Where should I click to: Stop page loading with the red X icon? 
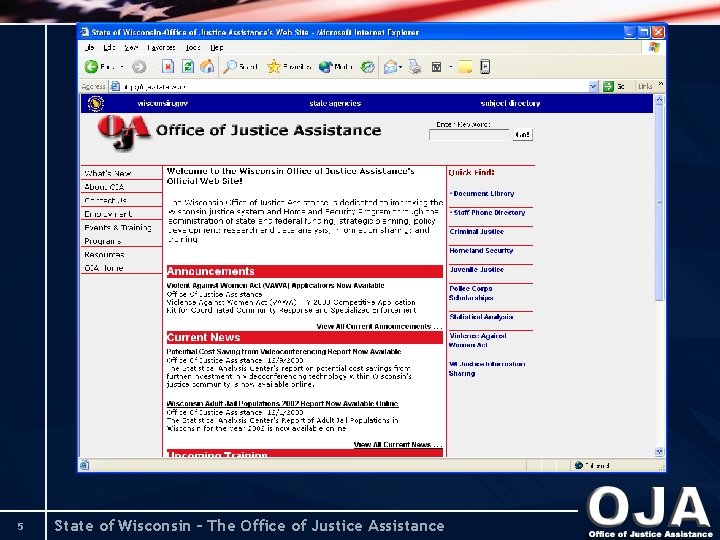pos(168,67)
